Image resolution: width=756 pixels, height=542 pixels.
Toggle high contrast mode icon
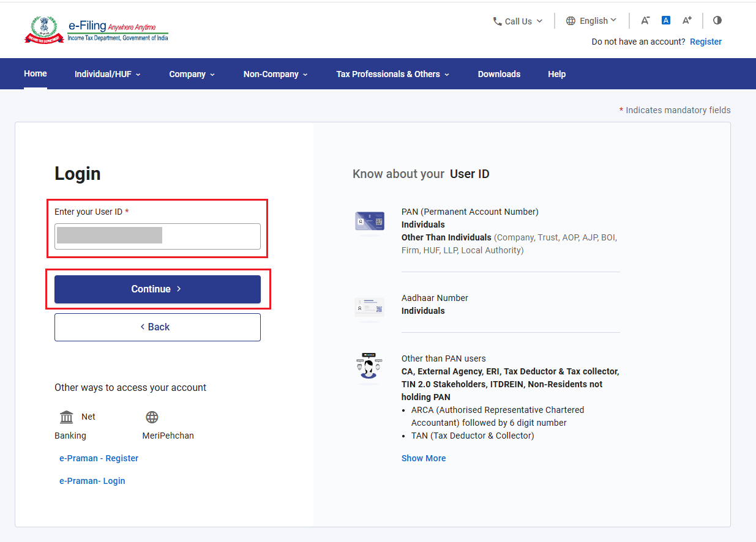tap(717, 20)
